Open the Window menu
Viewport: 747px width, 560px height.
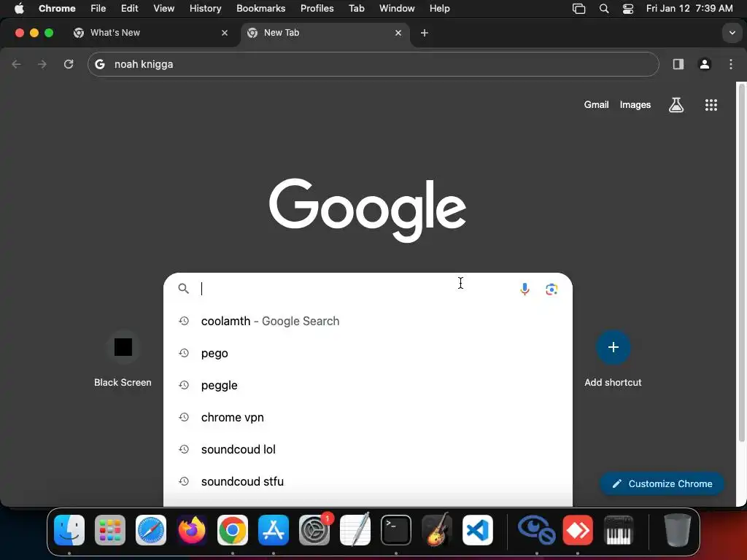[x=397, y=8]
